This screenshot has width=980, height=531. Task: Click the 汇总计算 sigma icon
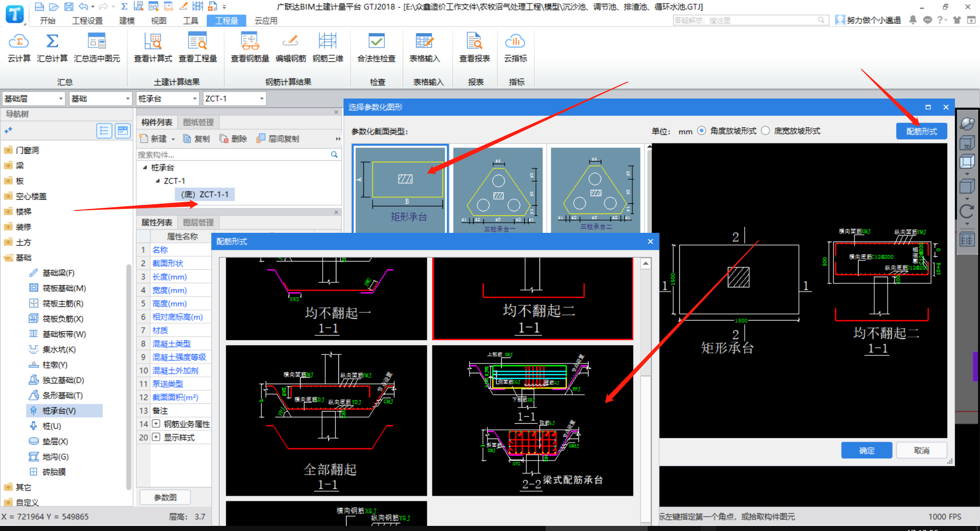[x=52, y=42]
